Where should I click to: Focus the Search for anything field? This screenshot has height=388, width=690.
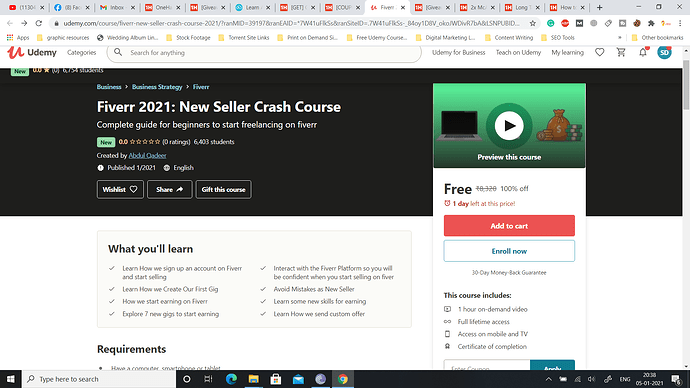click(264, 52)
